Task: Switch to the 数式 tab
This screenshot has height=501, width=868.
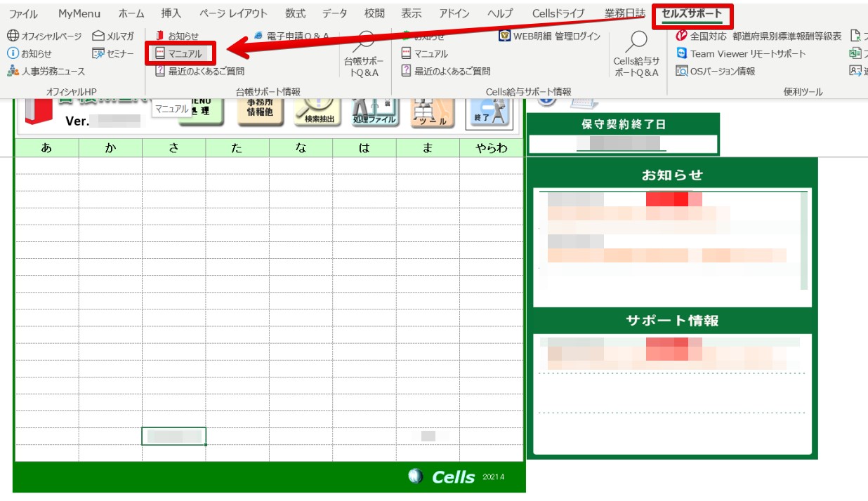Action: click(x=296, y=14)
